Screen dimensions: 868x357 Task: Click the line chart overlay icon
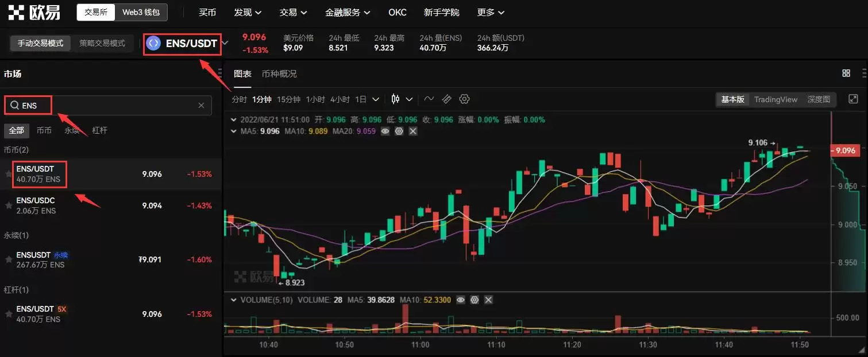[x=429, y=99]
